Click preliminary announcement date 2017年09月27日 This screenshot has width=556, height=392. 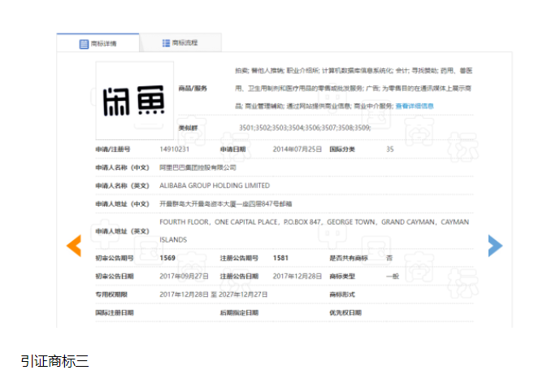point(184,276)
